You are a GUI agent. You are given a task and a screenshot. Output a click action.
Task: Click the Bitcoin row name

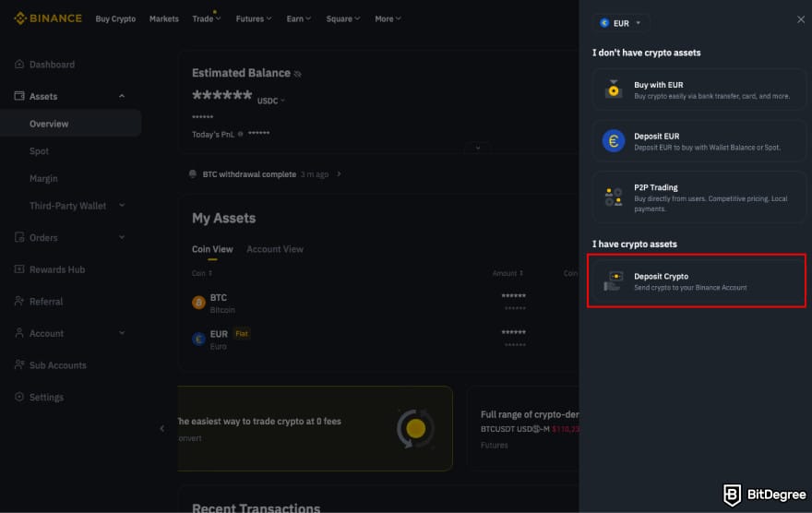[222, 310]
